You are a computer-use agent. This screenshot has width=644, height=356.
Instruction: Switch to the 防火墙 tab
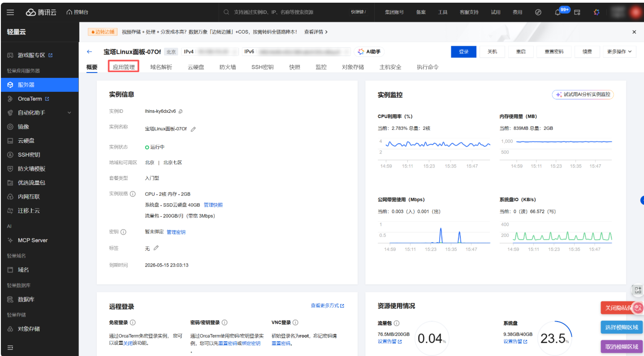228,67
